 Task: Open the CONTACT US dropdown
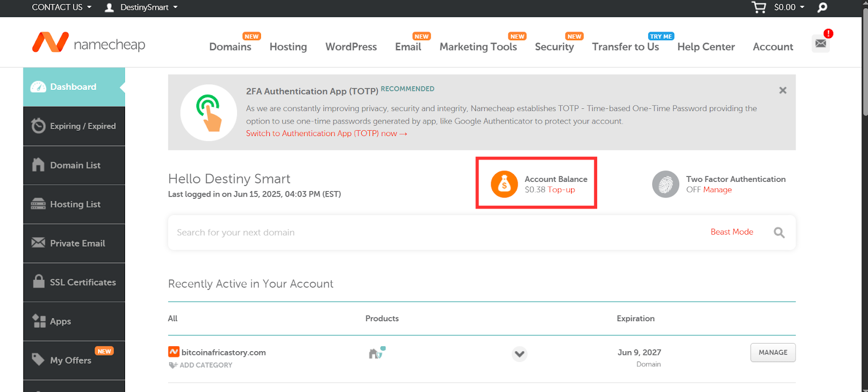coord(61,7)
